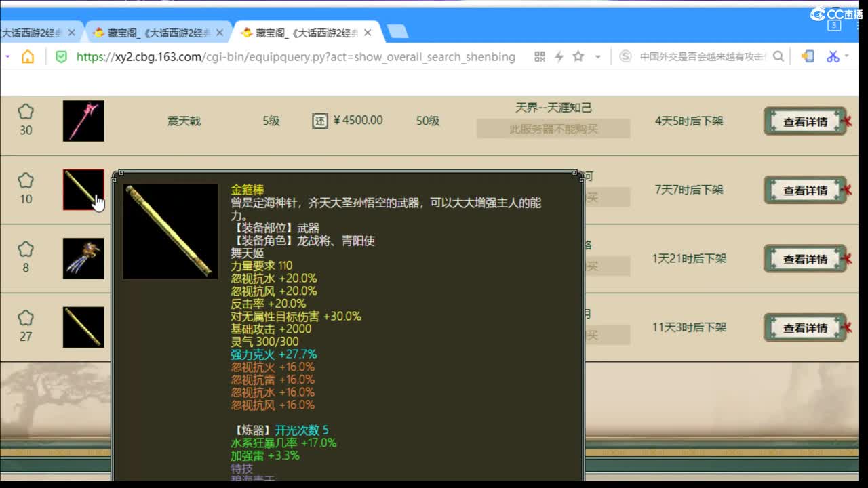Click the 11天3时后下架 expiry text

pyautogui.click(x=689, y=327)
